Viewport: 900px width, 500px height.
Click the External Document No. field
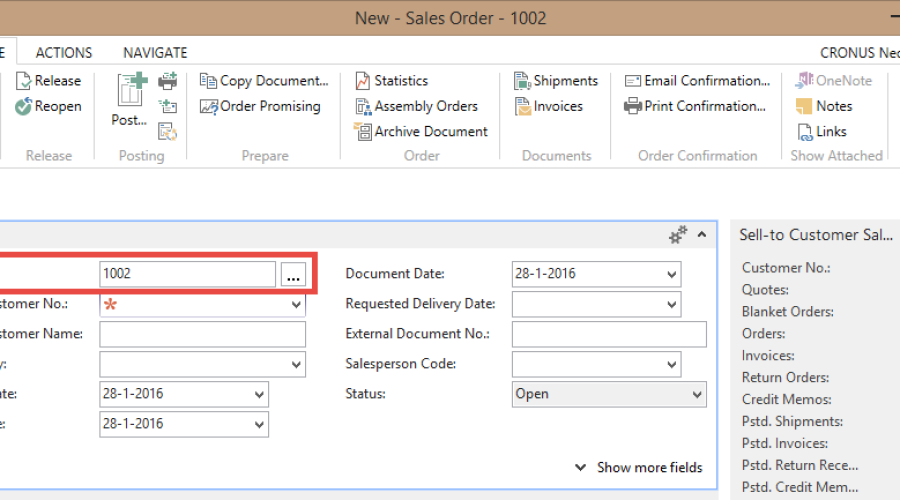coord(609,334)
